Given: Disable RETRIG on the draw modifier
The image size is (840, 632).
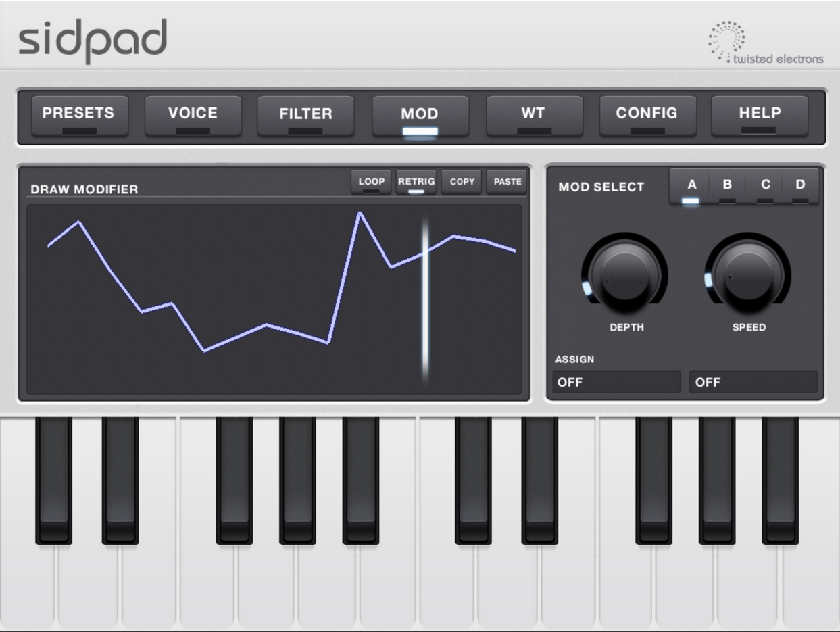Looking at the screenshot, I should 416,181.
